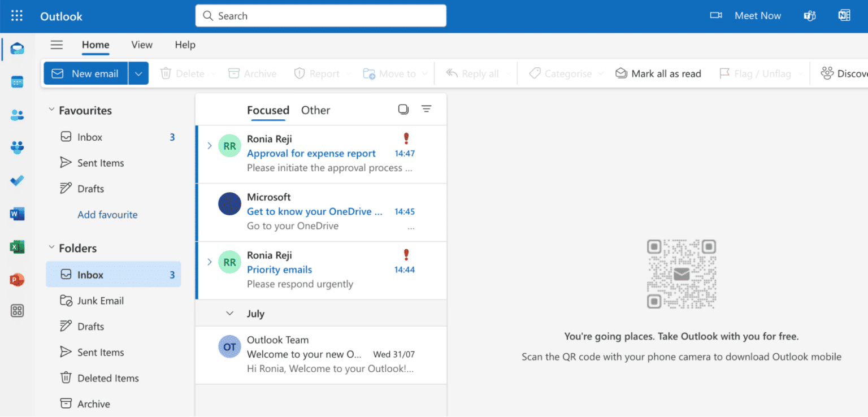Open the People app icon

click(x=17, y=114)
